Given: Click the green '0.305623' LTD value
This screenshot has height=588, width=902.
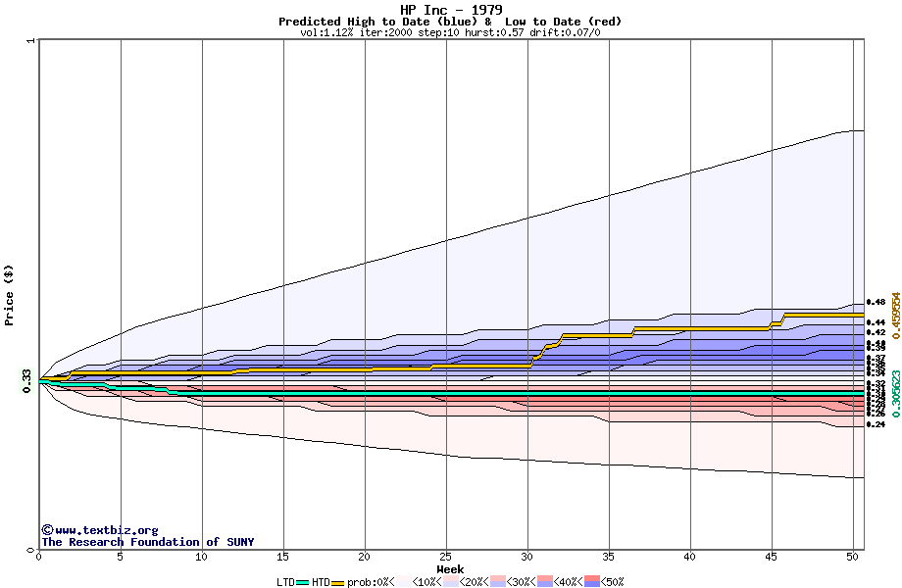Looking at the screenshot, I should click(x=895, y=394).
